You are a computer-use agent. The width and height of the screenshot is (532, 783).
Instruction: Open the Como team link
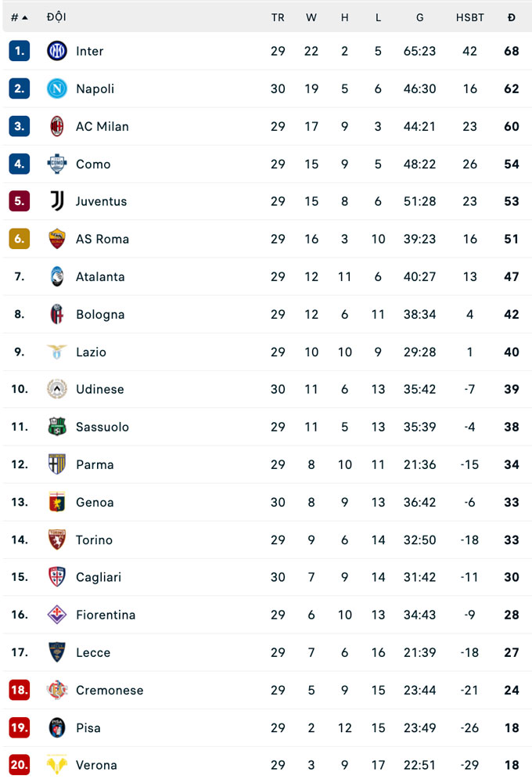[x=93, y=164]
